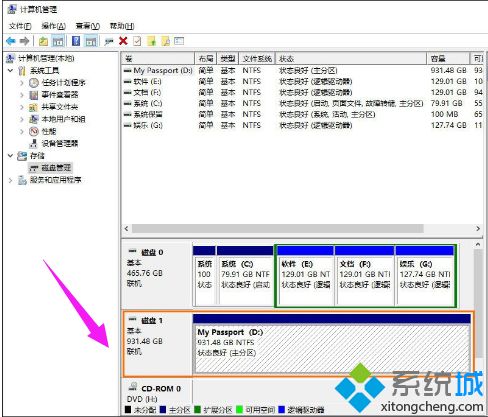This screenshot has width=488, height=417.
Task: Click the volume list scrollbar left arrow
Action: [126, 229]
